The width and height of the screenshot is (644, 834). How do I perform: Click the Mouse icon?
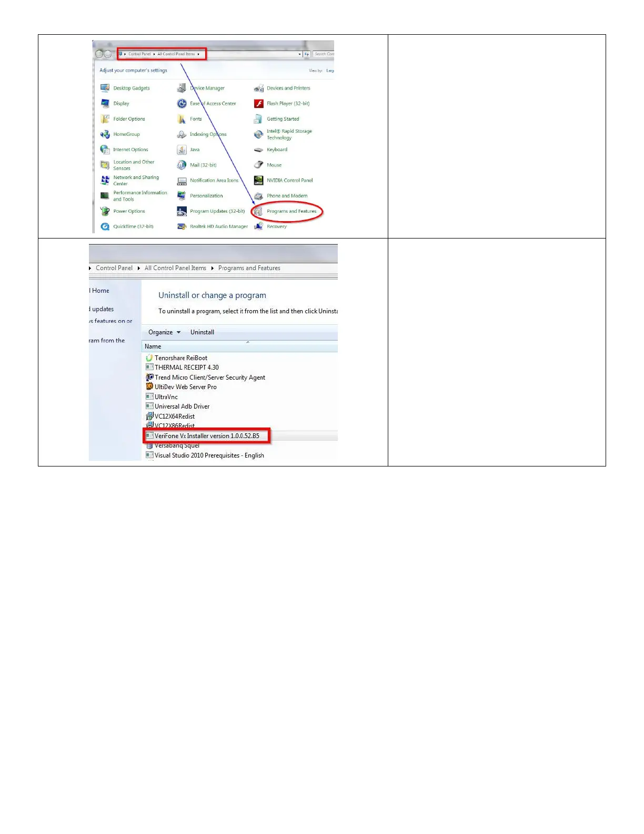(258, 165)
